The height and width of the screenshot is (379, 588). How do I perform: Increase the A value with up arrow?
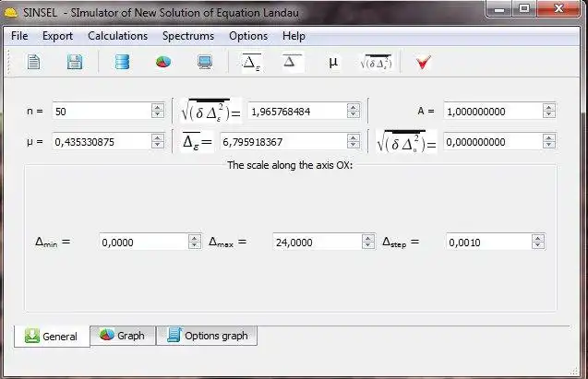[x=549, y=108]
